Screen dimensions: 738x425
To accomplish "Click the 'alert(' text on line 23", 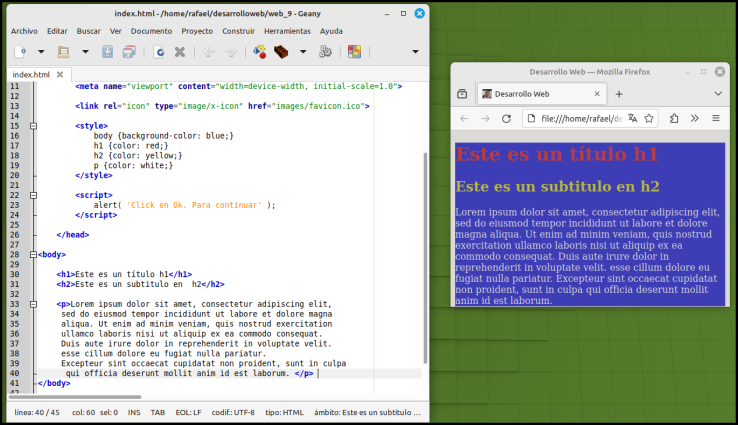I will tap(107, 205).
